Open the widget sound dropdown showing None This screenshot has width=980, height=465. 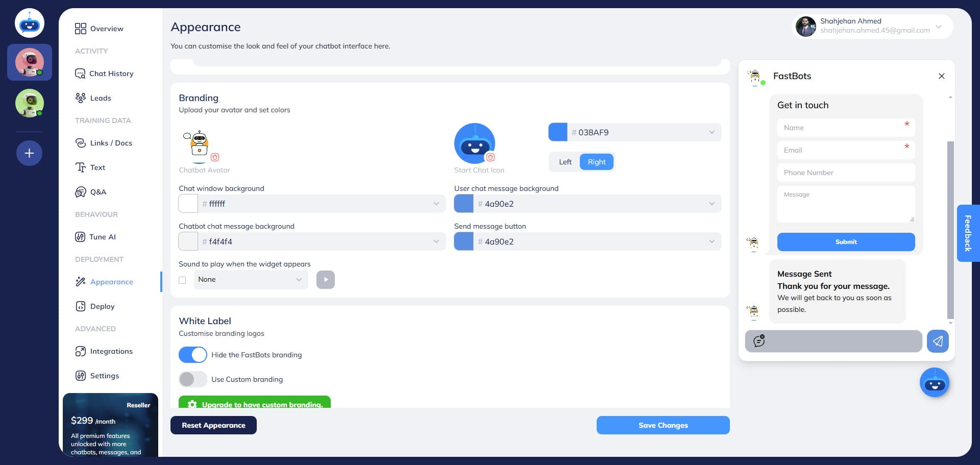(x=251, y=280)
